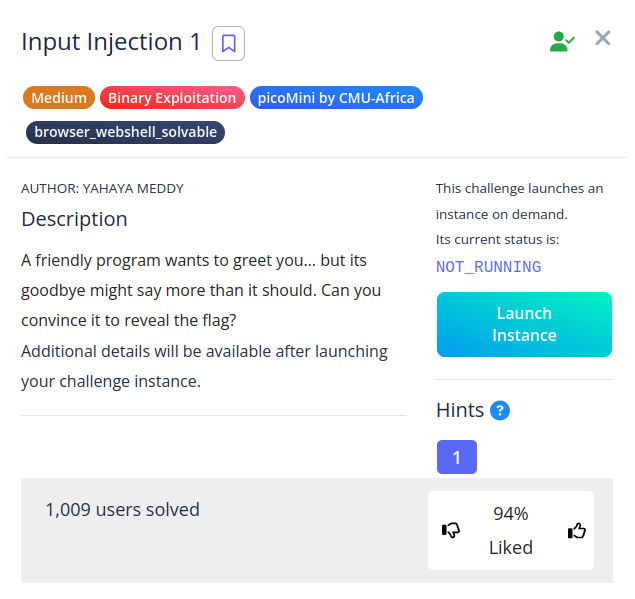Reveal hint number 1
635x599 pixels.
pos(457,457)
